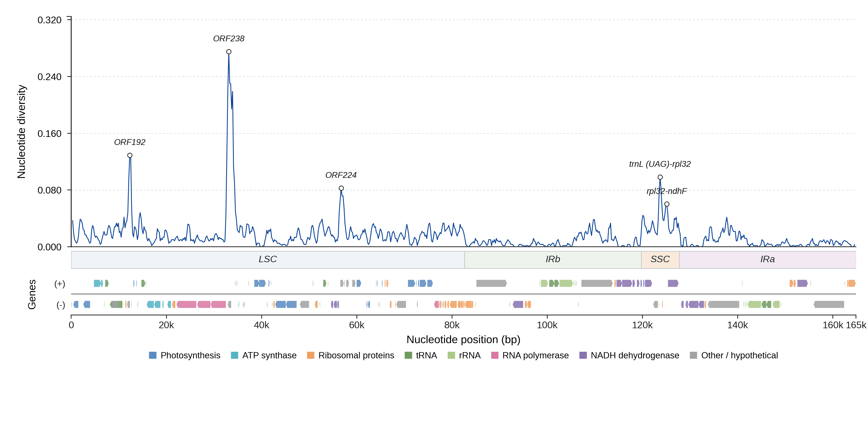This screenshot has height=422, width=868.
Task: Click the tRNA legend text
Action: [426, 355]
